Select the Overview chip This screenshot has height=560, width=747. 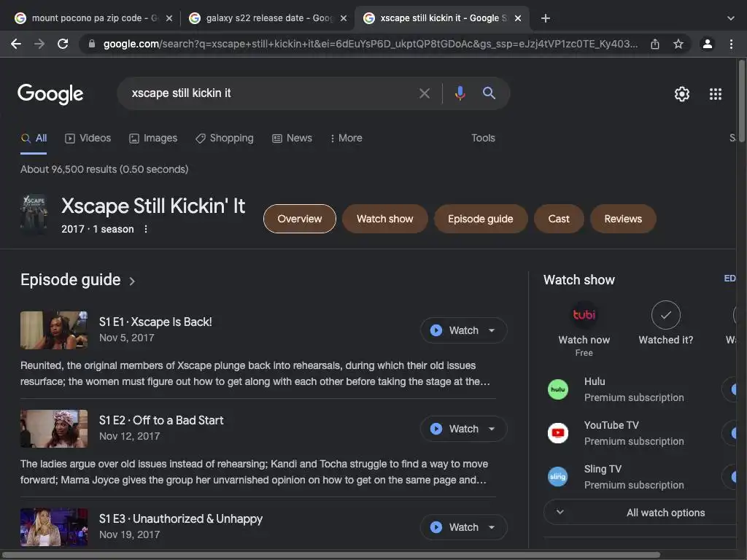(300, 219)
